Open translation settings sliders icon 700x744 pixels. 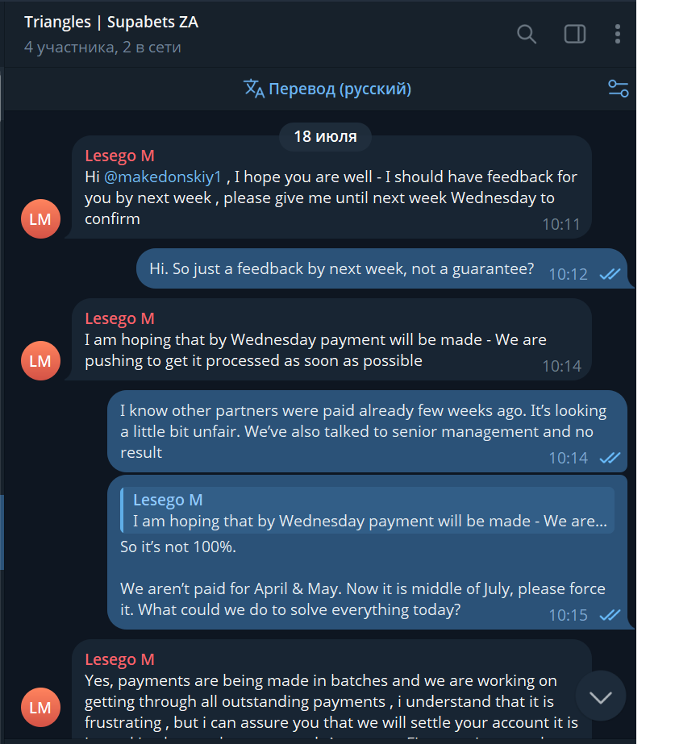click(618, 89)
